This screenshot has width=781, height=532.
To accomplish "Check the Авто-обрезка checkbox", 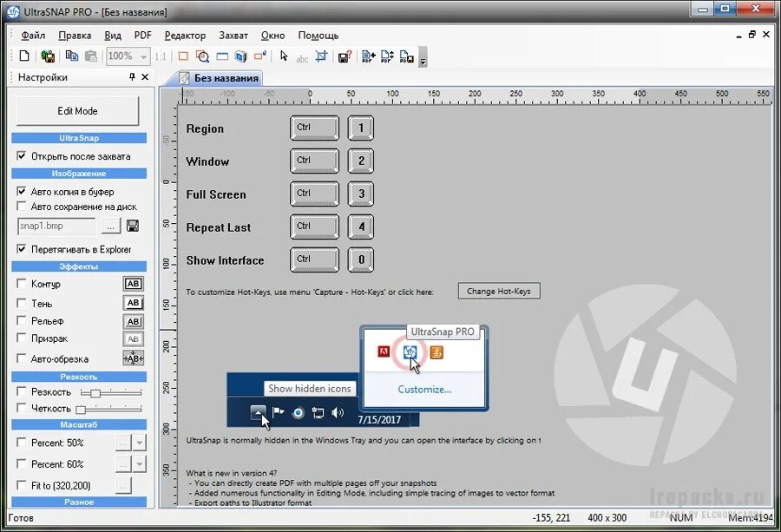I will pyautogui.click(x=22, y=358).
